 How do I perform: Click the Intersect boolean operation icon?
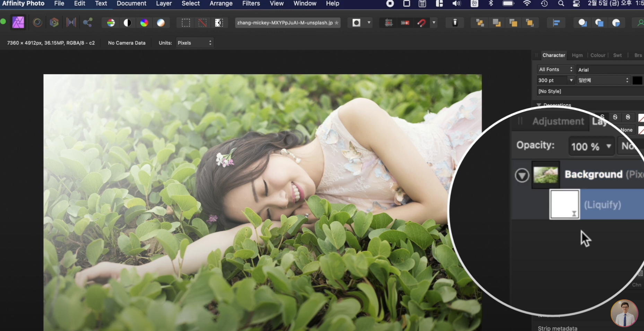(x=616, y=23)
